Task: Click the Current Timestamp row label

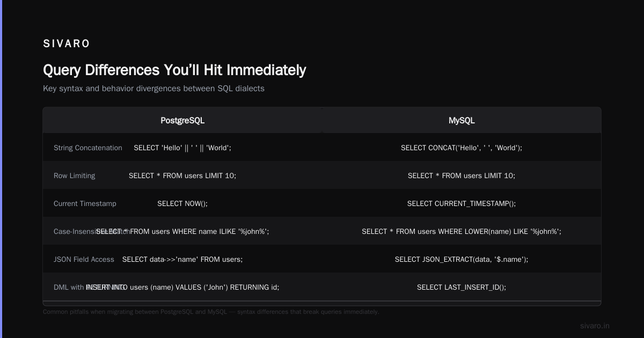Action: click(x=85, y=203)
